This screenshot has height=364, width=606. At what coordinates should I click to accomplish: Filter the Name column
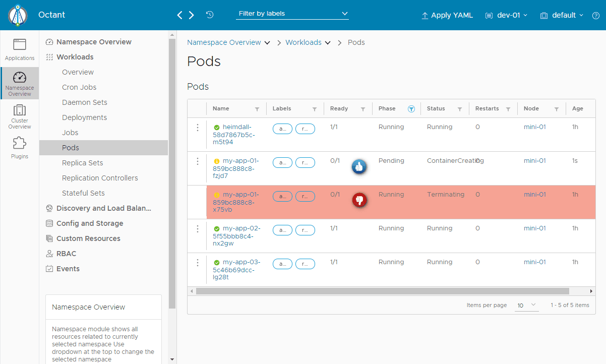click(x=257, y=109)
